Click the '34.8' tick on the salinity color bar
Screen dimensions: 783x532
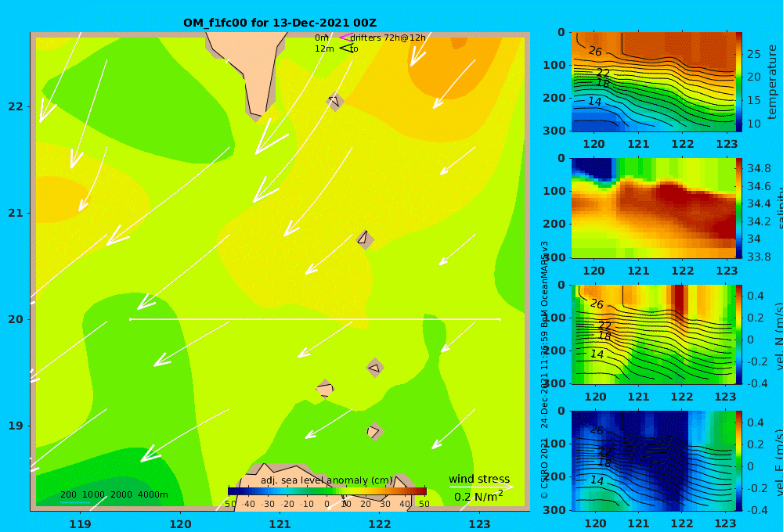pos(759,168)
